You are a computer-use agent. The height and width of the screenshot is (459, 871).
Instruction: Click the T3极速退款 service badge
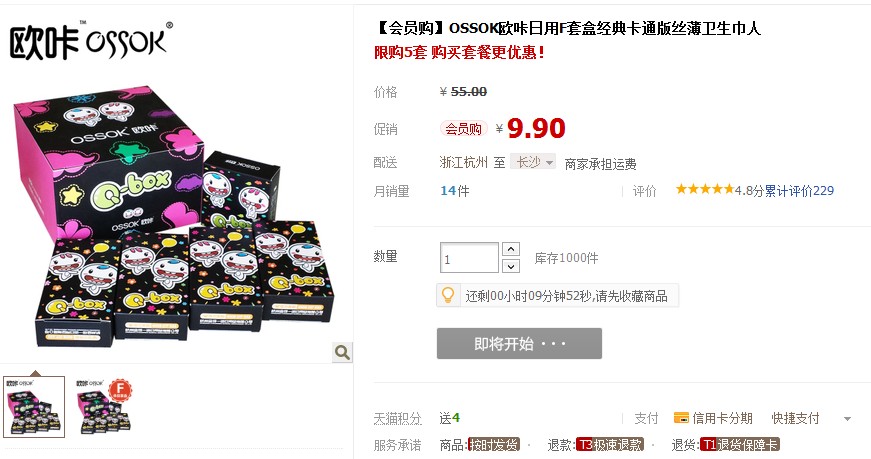click(x=609, y=445)
